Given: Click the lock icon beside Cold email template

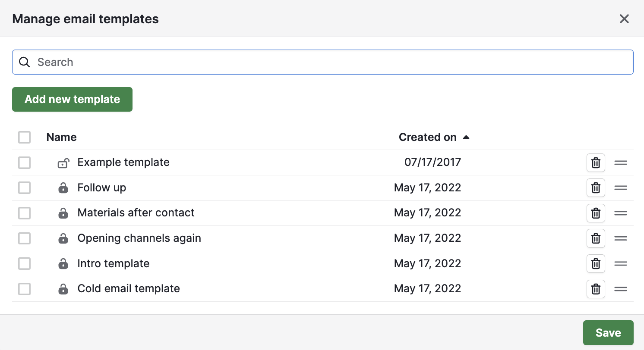Looking at the screenshot, I should (63, 289).
